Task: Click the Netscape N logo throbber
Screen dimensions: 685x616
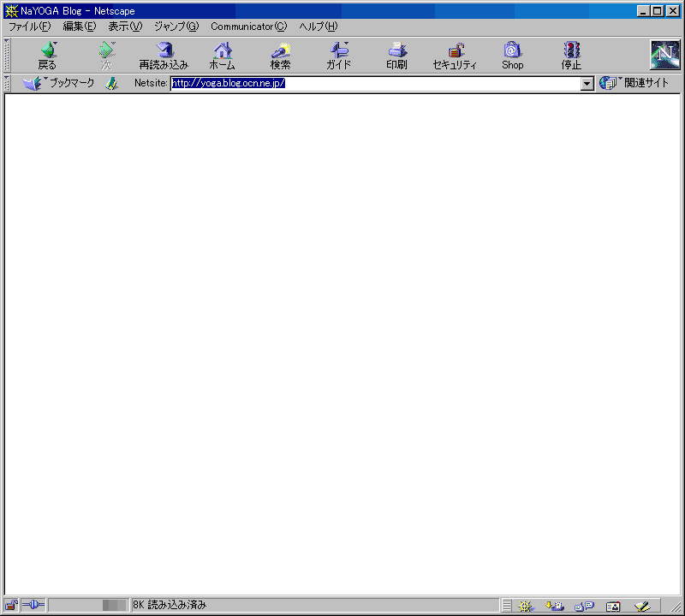Action: 665,55
